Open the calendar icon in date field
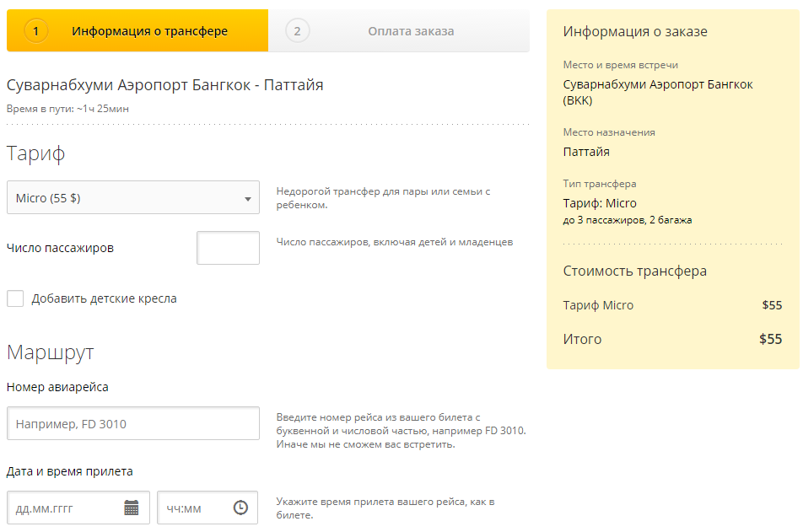 click(x=132, y=508)
